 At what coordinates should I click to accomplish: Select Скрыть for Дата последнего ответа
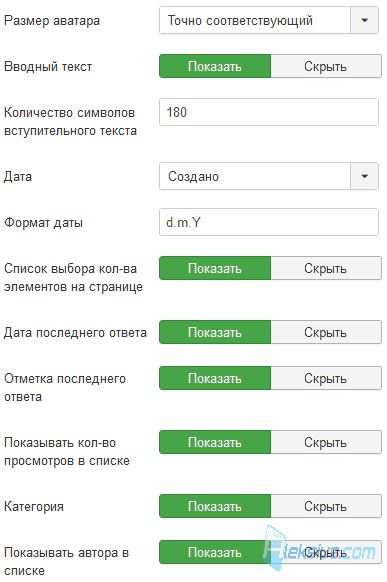point(326,332)
